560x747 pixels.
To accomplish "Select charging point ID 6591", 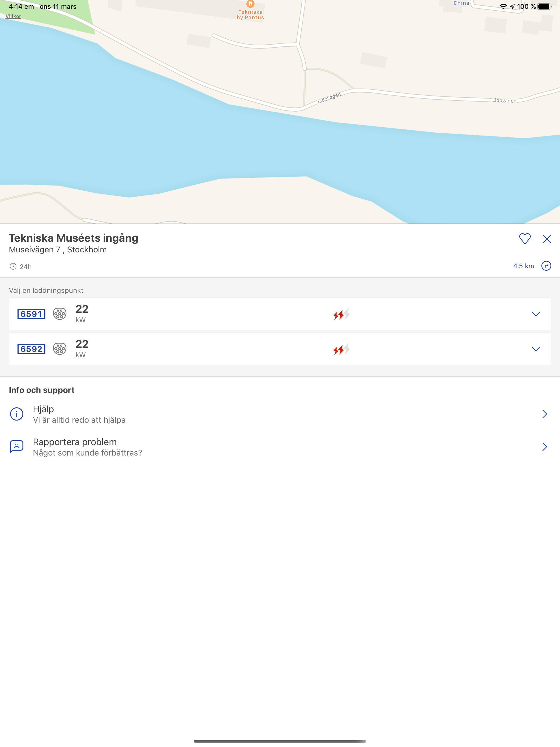I will (x=31, y=314).
